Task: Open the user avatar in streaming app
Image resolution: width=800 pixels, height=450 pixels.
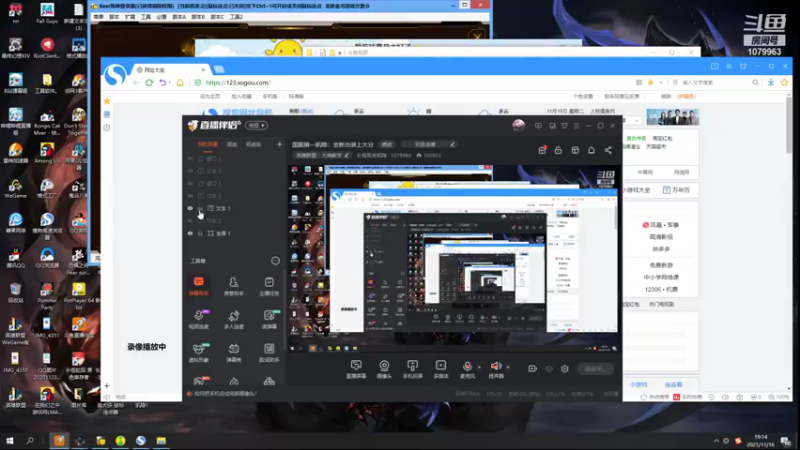Action: click(518, 126)
